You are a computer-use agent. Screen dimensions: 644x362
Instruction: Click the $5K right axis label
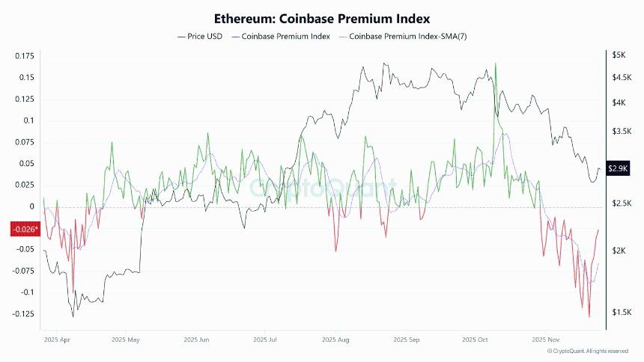tap(619, 56)
